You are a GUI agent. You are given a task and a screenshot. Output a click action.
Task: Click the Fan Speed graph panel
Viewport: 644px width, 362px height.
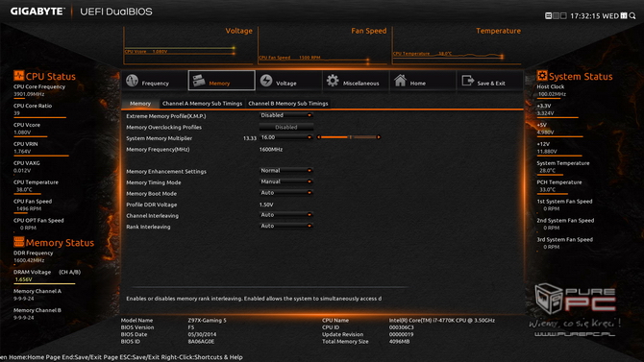322,45
